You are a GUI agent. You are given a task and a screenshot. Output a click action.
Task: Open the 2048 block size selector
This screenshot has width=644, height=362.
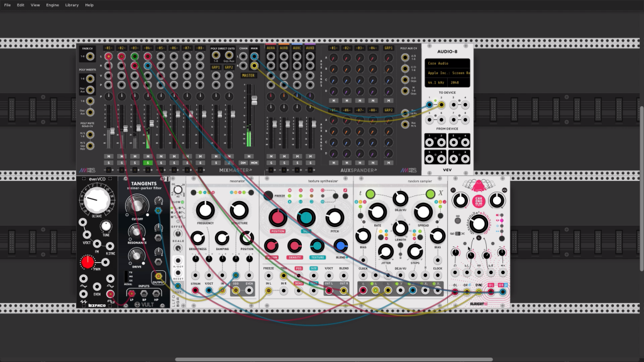pyautogui.click(x=458, y=82)
